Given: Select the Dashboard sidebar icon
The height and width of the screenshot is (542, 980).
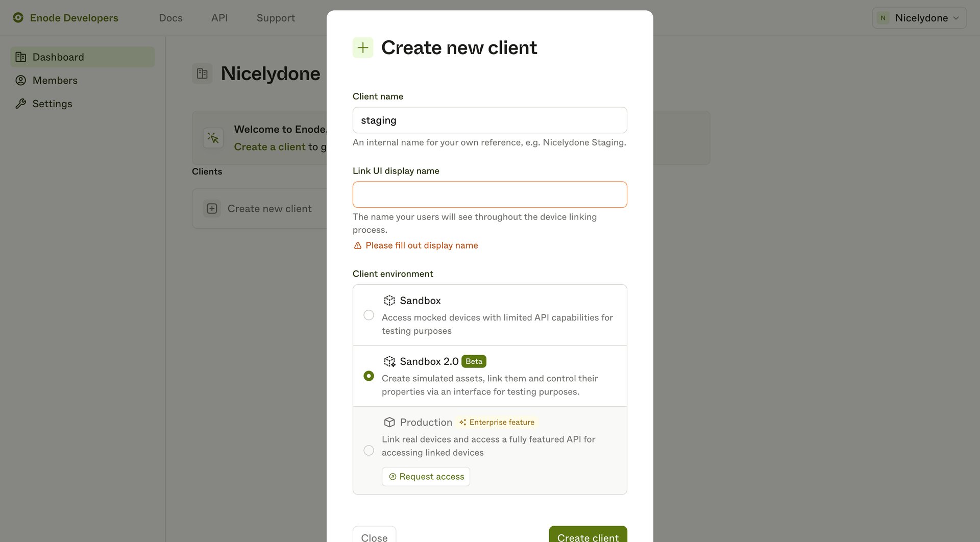Looking at the screenshot, I should click(21, 57).
